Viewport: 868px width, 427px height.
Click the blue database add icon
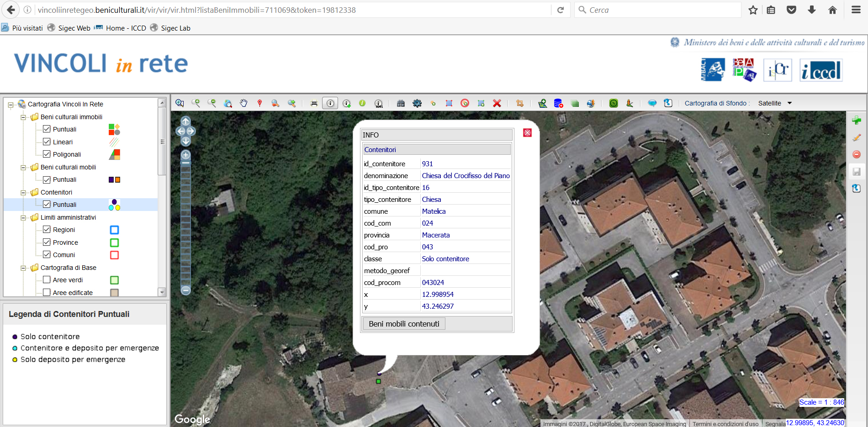pyautogui.click(x=558, y=103)
